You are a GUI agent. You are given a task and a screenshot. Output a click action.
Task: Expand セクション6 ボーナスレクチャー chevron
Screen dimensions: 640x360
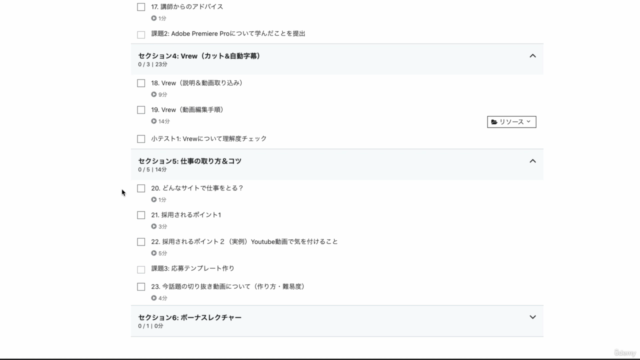533,317
